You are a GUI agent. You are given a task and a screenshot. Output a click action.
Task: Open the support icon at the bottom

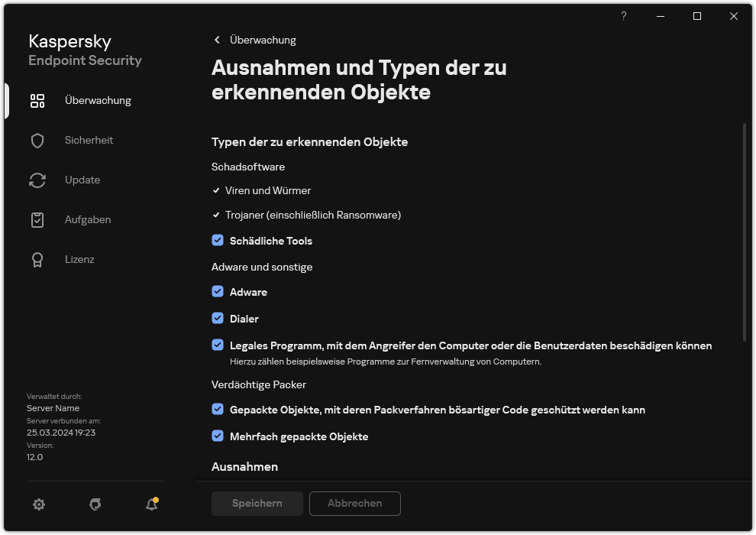(x=95, y=504)
